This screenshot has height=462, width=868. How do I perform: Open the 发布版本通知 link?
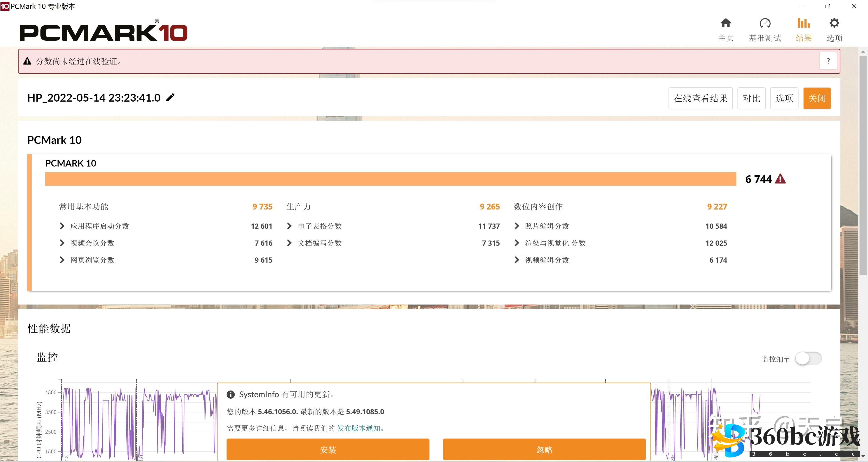[359, 428]
